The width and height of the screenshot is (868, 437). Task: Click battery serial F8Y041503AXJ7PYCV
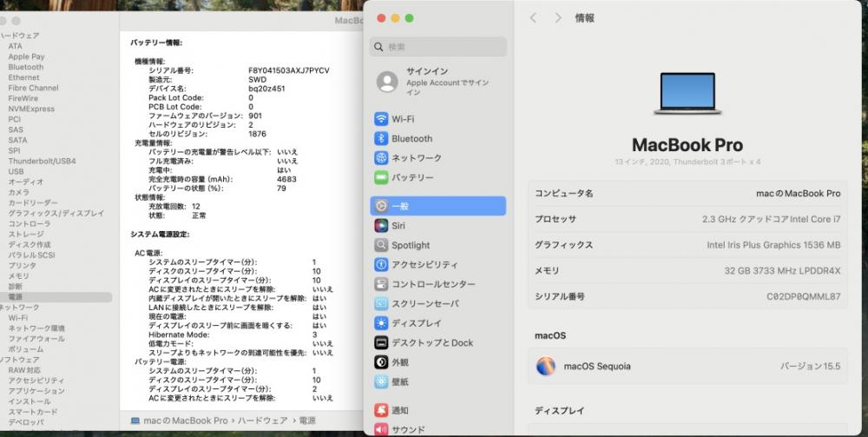[289, 71]
